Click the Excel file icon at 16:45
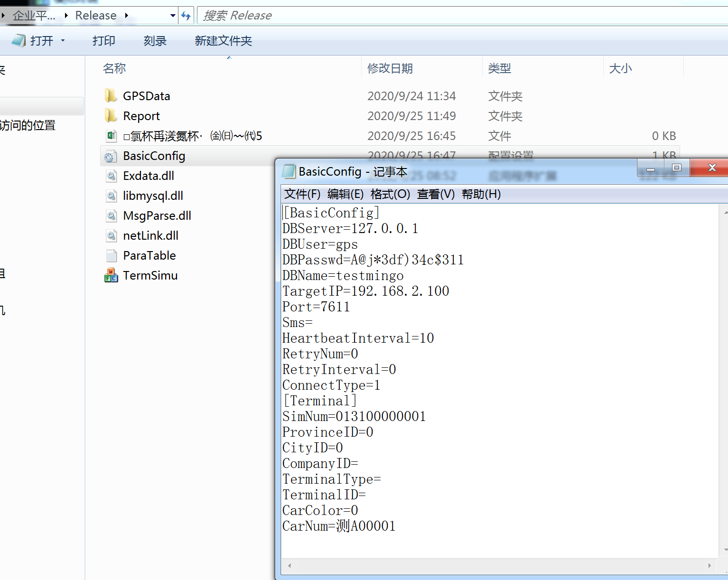This screenshot has height=580, width=728. pyautogui.click(x=111, y=136)
